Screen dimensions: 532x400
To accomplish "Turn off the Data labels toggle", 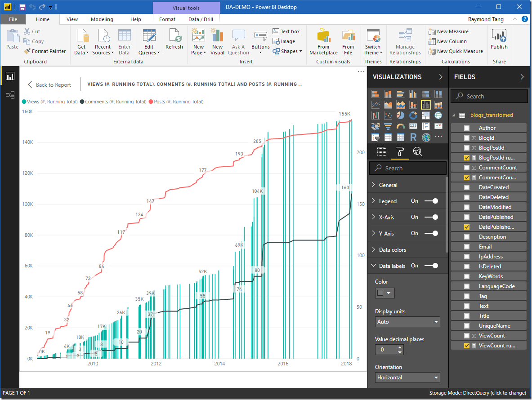I will point(431,266).
